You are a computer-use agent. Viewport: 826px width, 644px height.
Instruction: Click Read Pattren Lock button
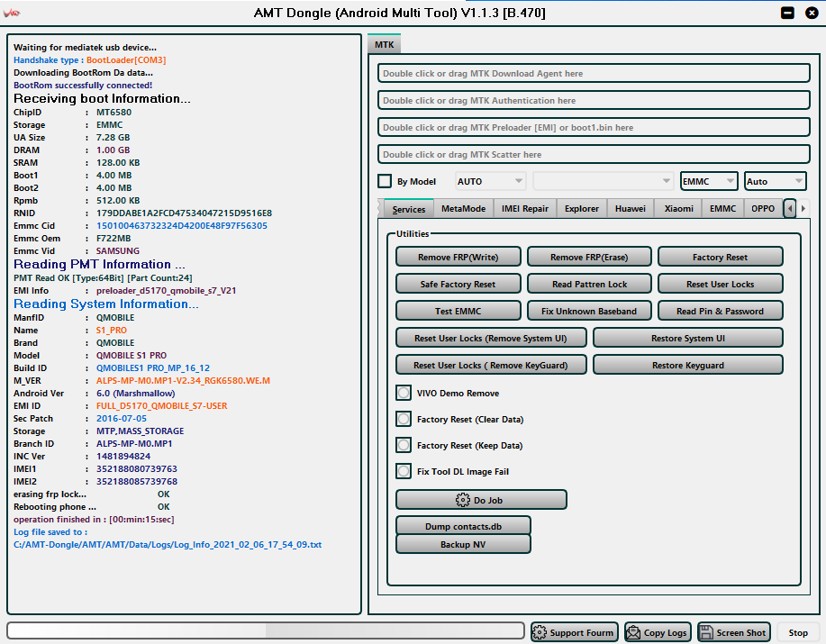point(589,284)
